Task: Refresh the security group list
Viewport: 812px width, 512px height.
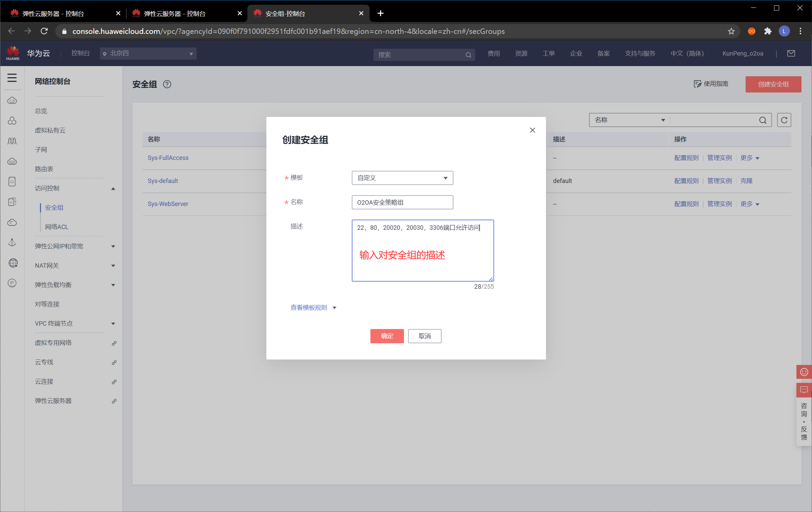Action: click(784, 120)
